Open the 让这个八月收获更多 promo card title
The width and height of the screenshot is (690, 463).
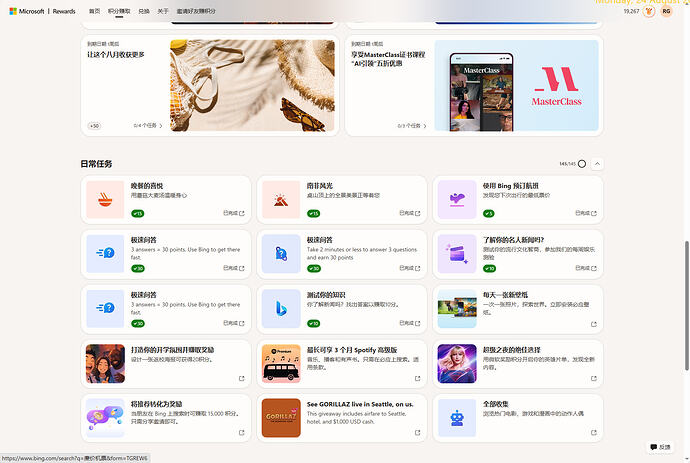pyautogui.click(x=116, y=54)
